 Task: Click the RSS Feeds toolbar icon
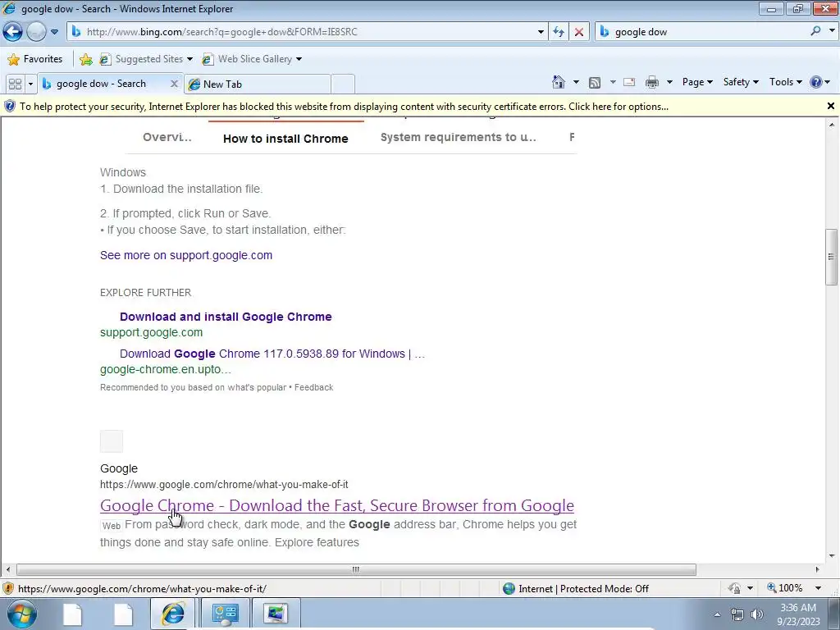tap(594, 83)
